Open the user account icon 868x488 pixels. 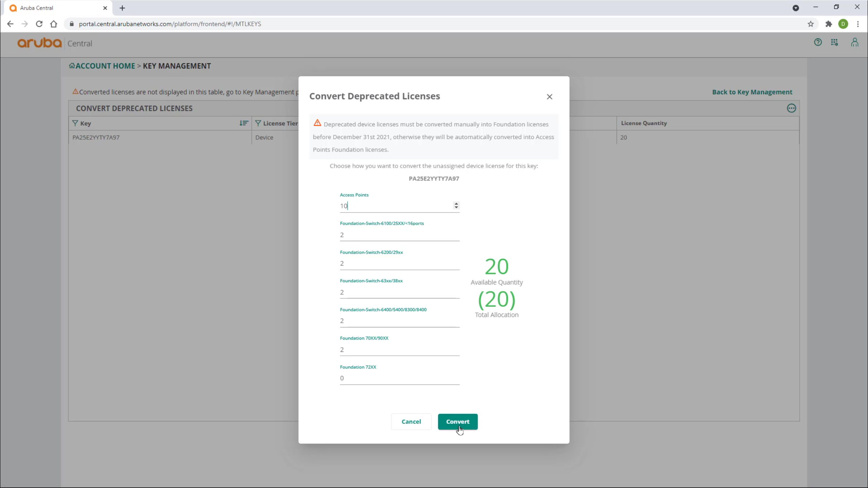coord(855,42)
